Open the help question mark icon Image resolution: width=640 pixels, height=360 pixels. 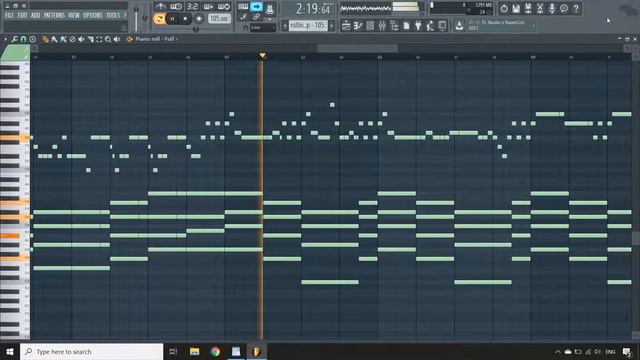coord(576,9)
